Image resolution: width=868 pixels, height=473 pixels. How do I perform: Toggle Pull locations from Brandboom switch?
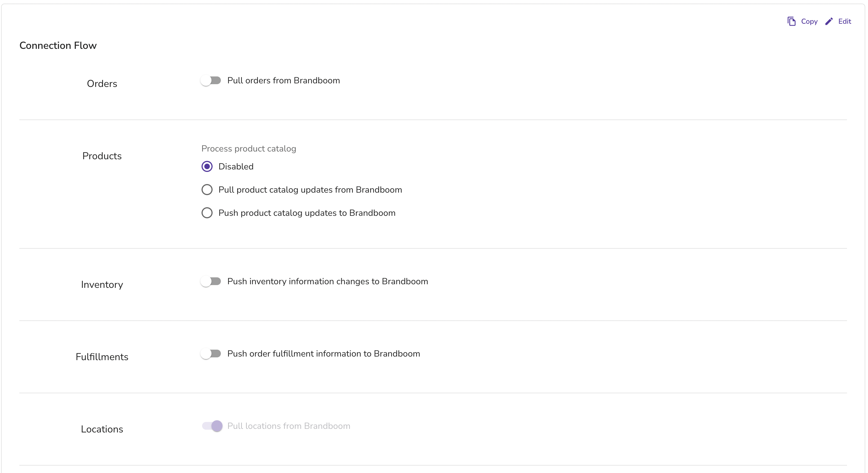click(212, 426)
